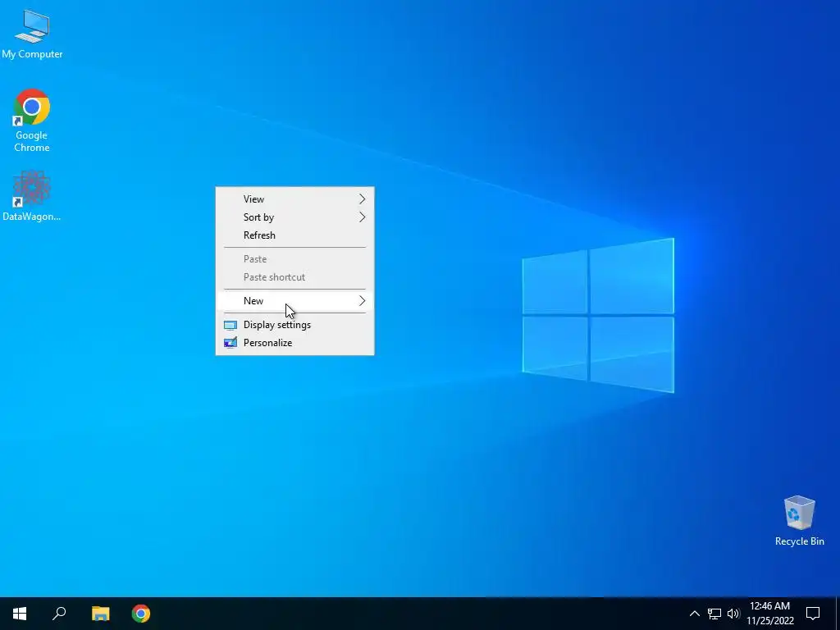This screenshot has height=630, width=840.
Task: Click the greyed-out Paste shortcut entry
Action: click(x=294, y=277)
